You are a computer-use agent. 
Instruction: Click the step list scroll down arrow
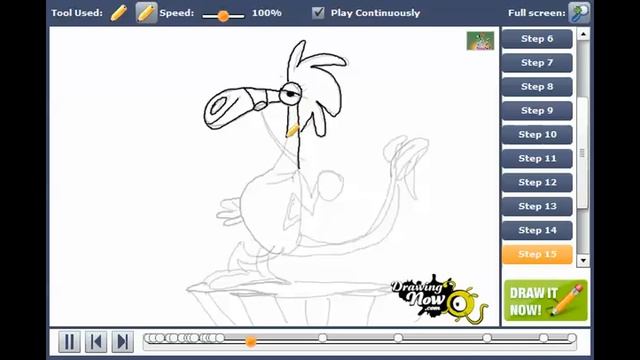tap(583, 260)
